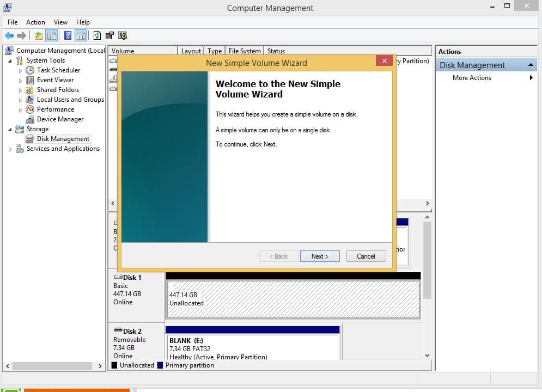Collapse the Disk Management actions section
This screenshot has height=392, width=542.
(x=531, y=65)
